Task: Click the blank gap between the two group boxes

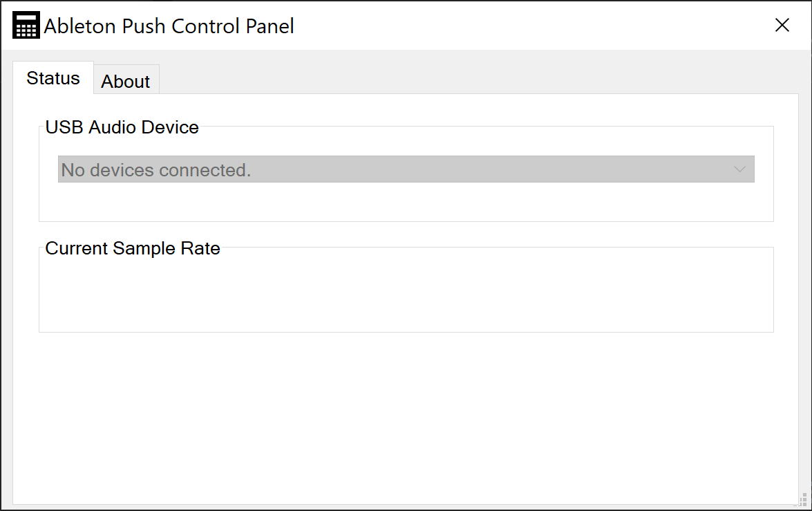Action: pos(406,234)
